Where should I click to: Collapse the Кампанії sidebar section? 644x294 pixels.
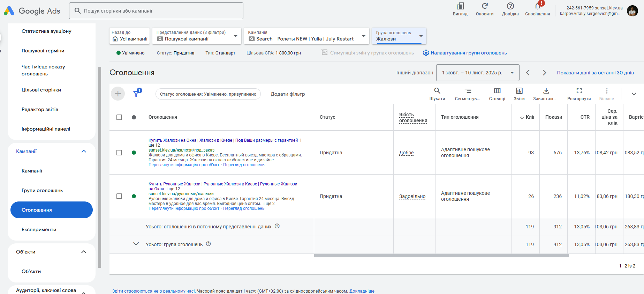84,151
